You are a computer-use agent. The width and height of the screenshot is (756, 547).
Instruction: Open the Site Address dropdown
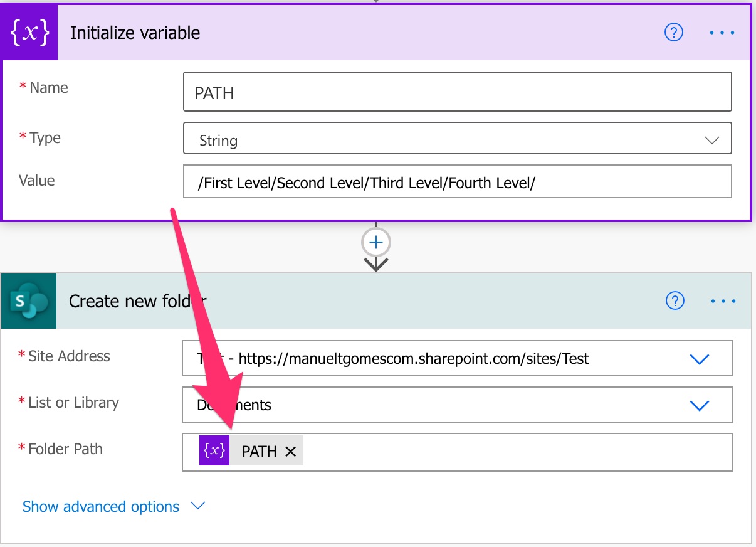[700, 358]
